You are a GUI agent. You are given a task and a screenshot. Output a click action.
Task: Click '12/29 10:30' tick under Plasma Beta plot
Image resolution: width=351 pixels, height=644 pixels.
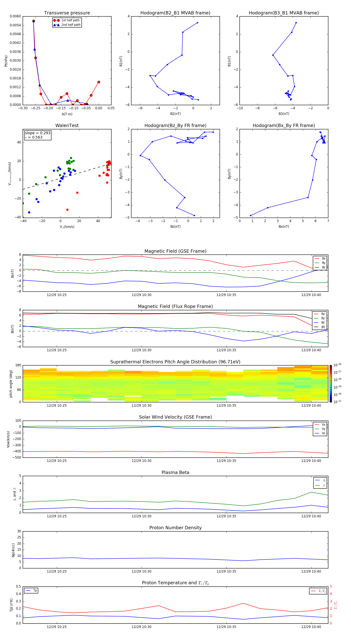[x=141, y=516]
